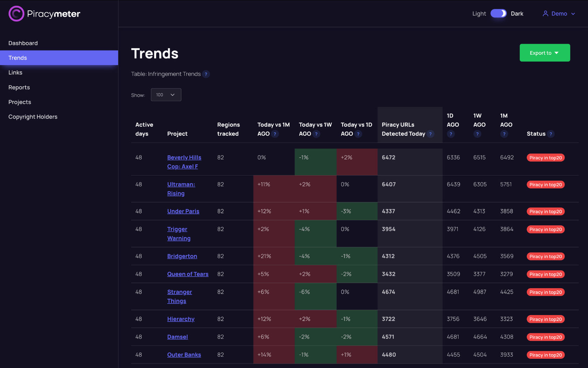588x368 pixels.
Task: Click the Regions tracked column header
Action: [x=229, y=129]
